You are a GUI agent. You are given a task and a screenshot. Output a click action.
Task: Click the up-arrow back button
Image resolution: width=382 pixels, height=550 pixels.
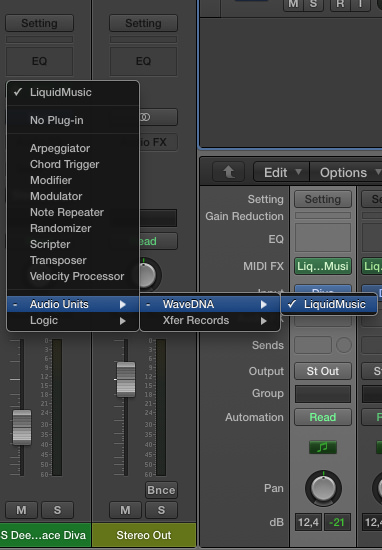(x=229, y=172)
